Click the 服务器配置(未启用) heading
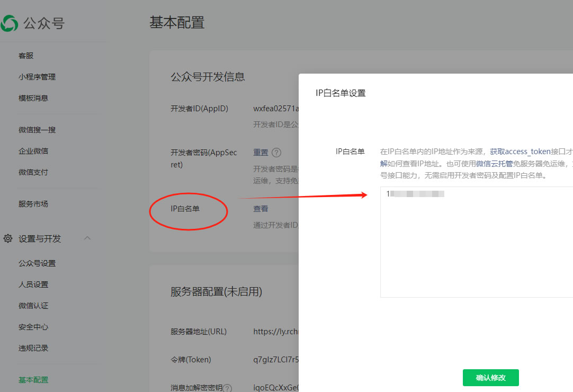The width and height of the screenshot is (573, 392). [216, 292]
